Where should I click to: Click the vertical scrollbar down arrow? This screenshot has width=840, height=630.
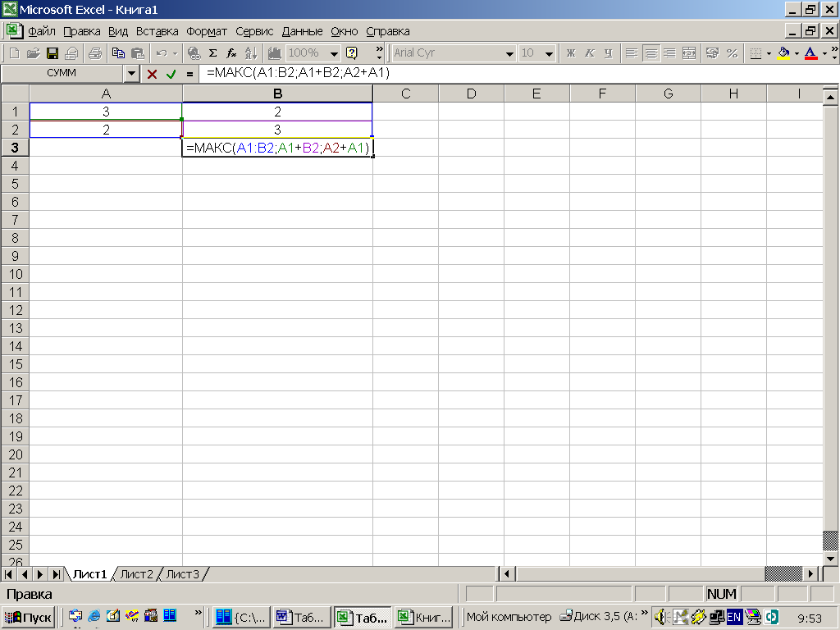tap(830, 559)
